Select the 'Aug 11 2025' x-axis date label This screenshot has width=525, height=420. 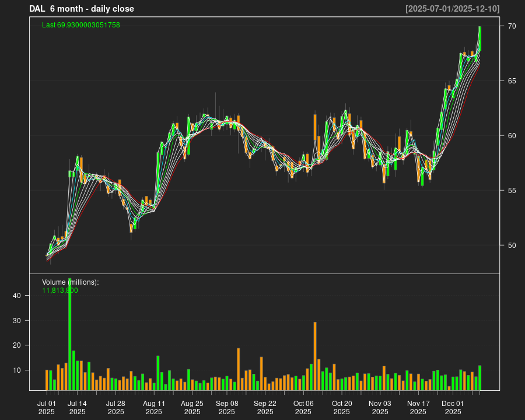coord(154,407)
